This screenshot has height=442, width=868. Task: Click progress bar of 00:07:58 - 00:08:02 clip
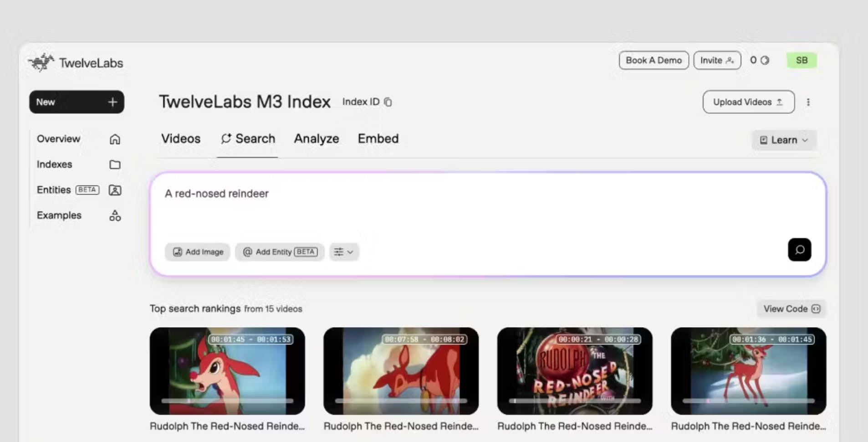click(x=401, y=401)
